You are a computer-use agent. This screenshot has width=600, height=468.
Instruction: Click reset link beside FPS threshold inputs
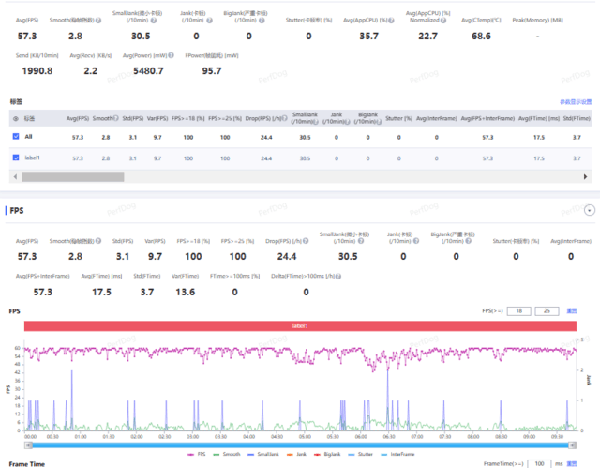click(572, 312)
